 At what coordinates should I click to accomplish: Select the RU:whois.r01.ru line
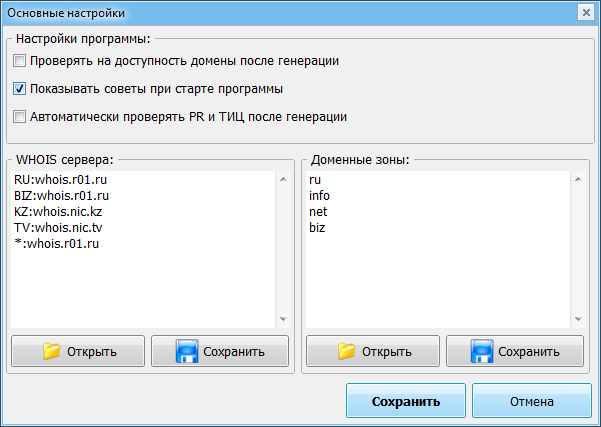point(61,180)
